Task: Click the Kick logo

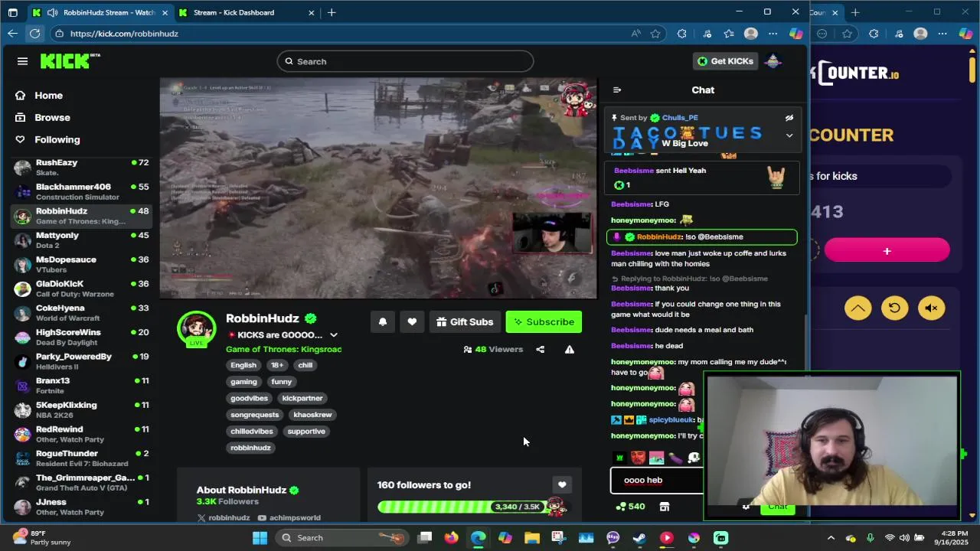Action: pyautogui.click(x=69, y=61)
